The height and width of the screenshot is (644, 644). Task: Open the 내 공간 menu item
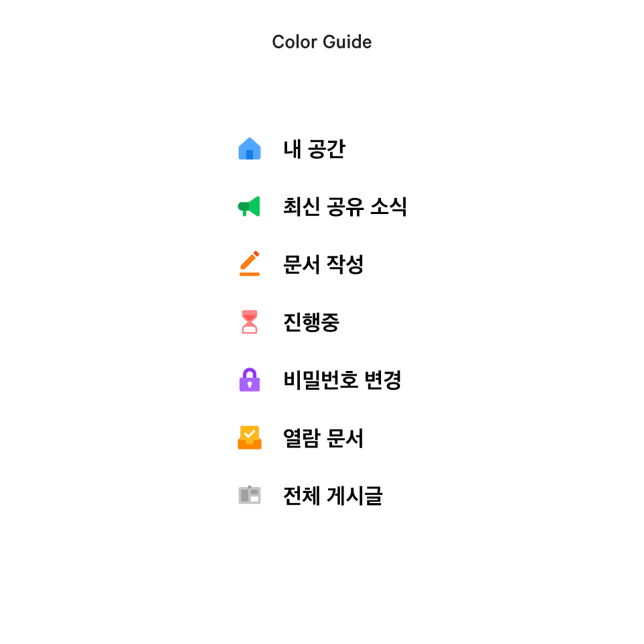coord(314,149)
